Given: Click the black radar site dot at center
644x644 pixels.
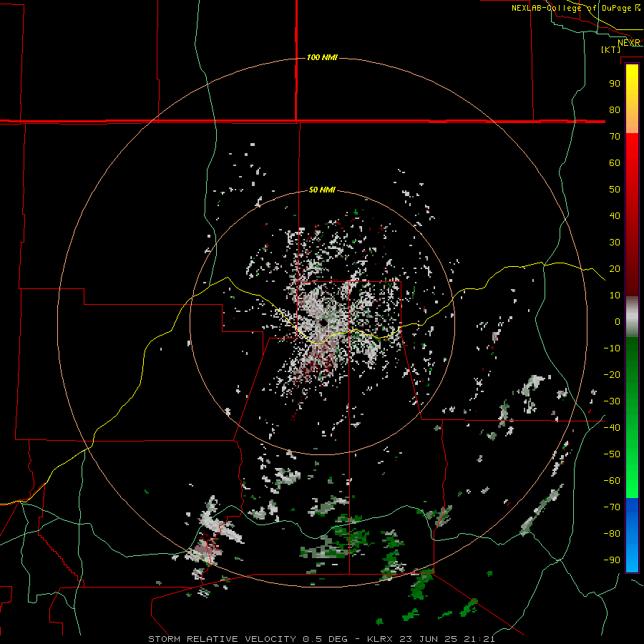Looking at the screenshot, I should [324, 323].
